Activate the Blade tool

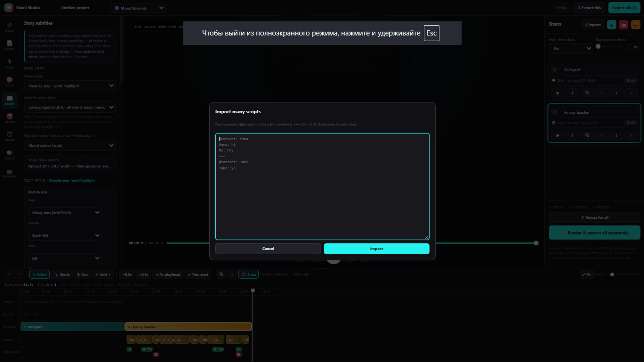coord(62,274)
